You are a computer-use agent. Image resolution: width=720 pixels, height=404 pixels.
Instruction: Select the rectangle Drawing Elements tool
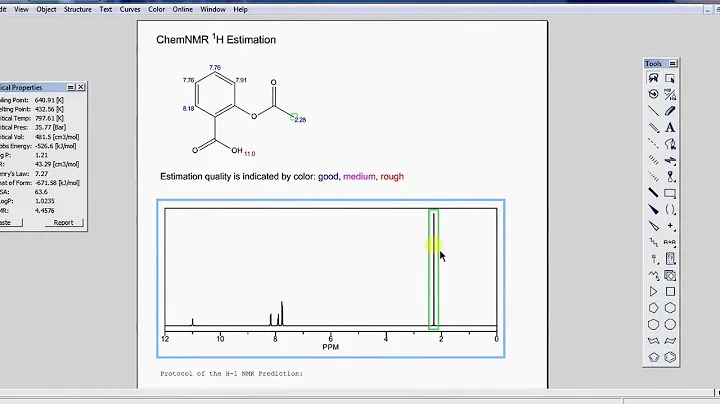click(x=670, y=193)
